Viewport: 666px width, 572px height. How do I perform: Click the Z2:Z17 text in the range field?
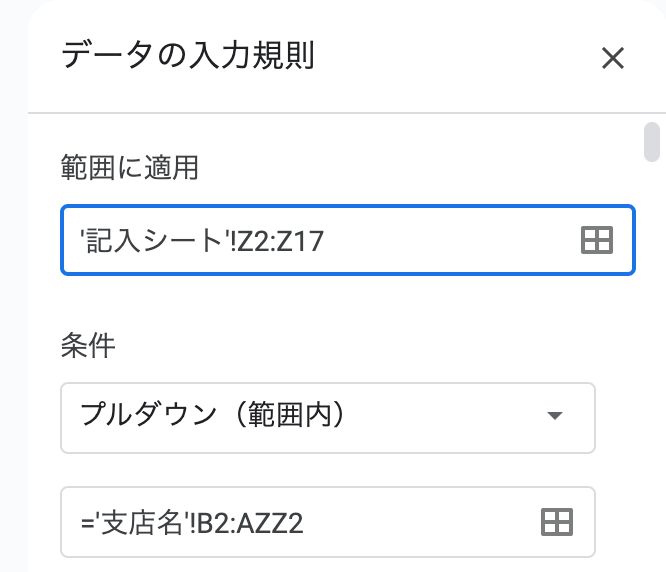(x=280, y=241)
